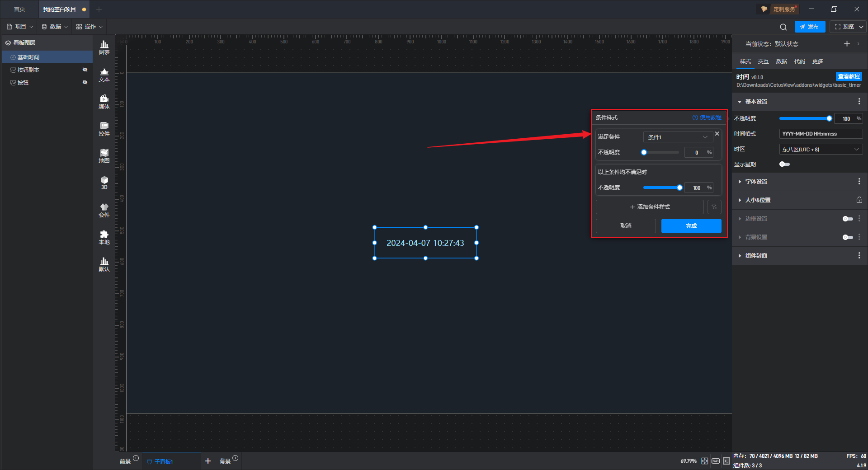This screenshot has height=470, width=868.
Task: Open the 控件 controls components panel
Action: [104, 128]
